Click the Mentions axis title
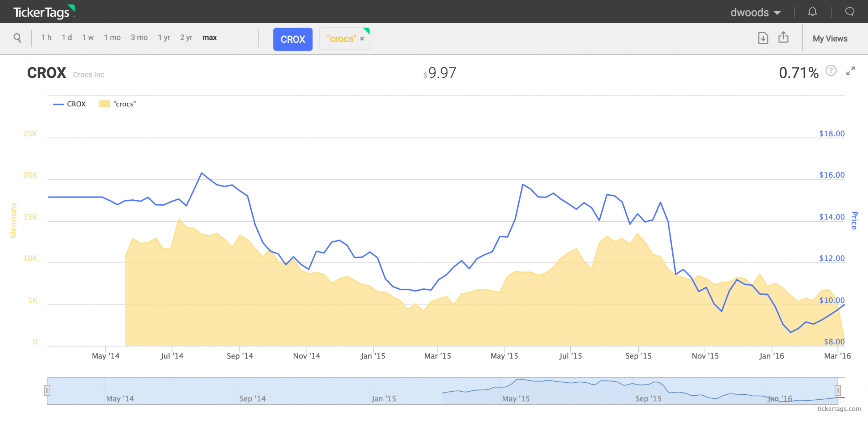Viewport: 868px width, 421px height. [13, 220]
